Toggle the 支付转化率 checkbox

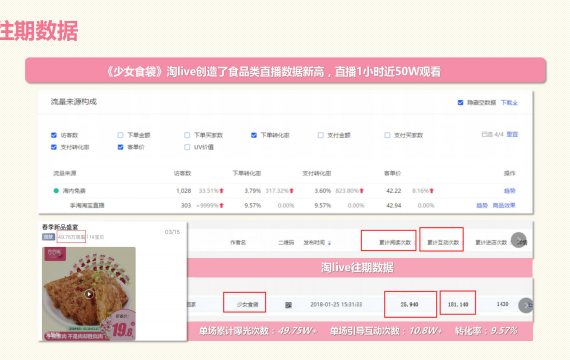54,147
